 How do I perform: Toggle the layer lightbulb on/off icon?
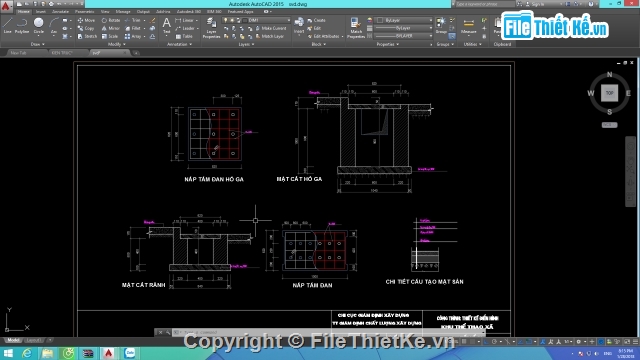tap(225, 20)
